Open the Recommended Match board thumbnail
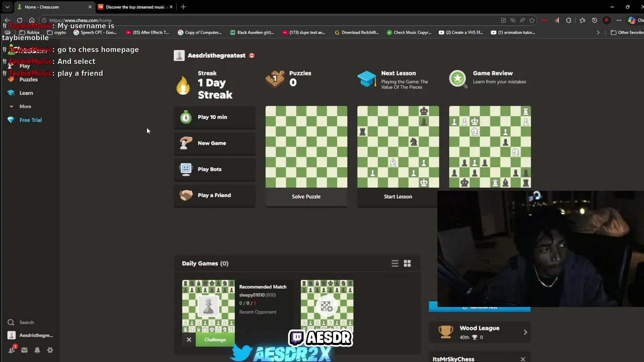 click(208, 306)
